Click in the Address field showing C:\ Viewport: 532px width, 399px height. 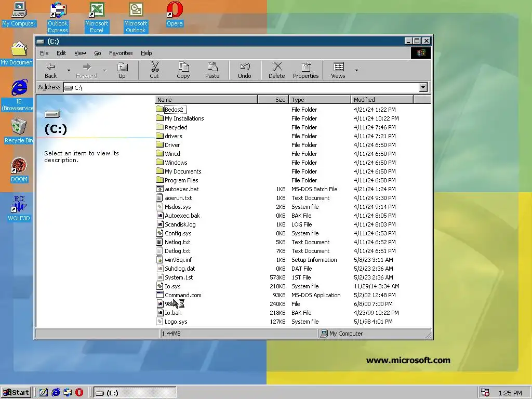pyautogui.click(x=241, y=87)
